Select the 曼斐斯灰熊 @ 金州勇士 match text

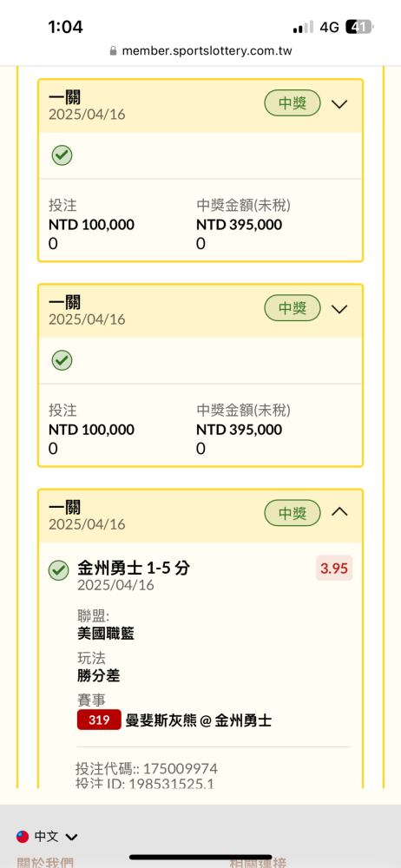(x=199, y=720)
